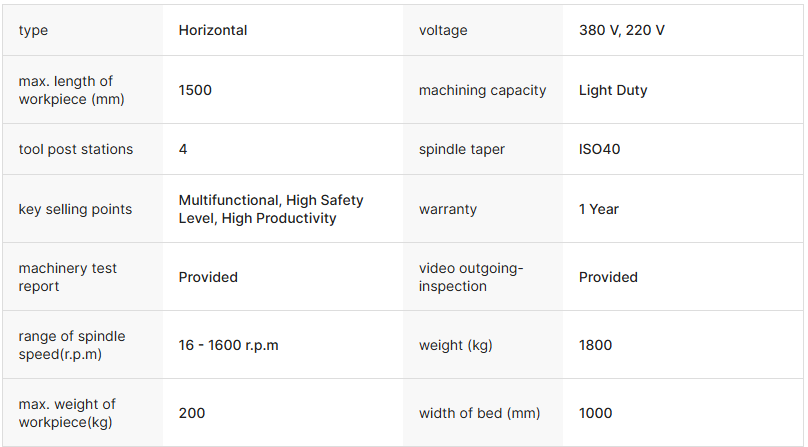Click the 'tool post stations' label
The height and width of the screenshot is (447, 808).
(x=76, y=149)
